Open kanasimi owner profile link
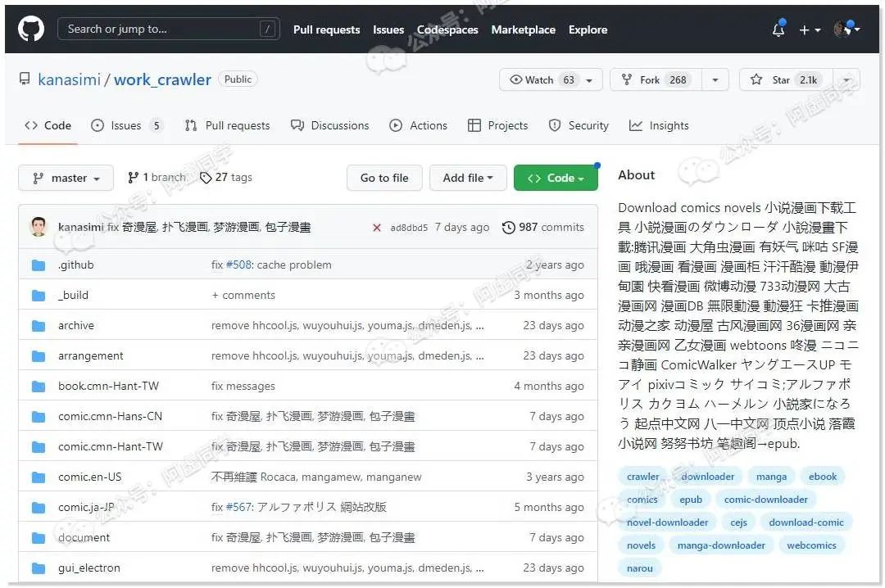 click(x=69, y=79)
